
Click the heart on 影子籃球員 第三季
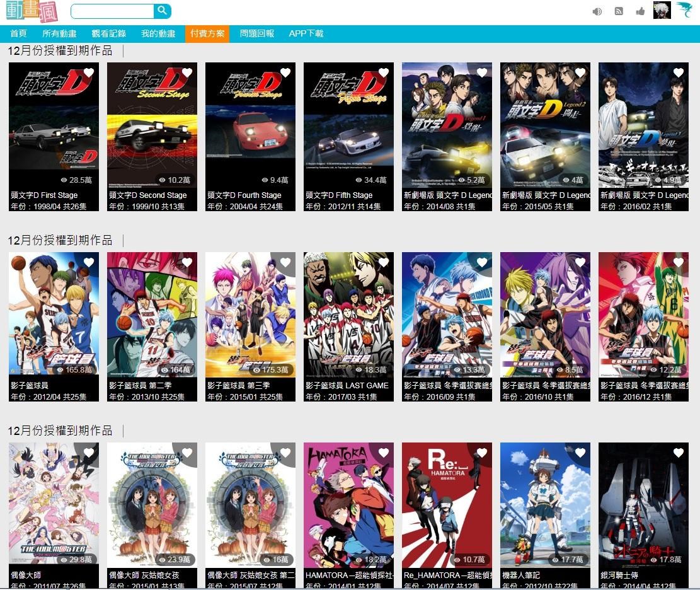[x=285, y=262]
